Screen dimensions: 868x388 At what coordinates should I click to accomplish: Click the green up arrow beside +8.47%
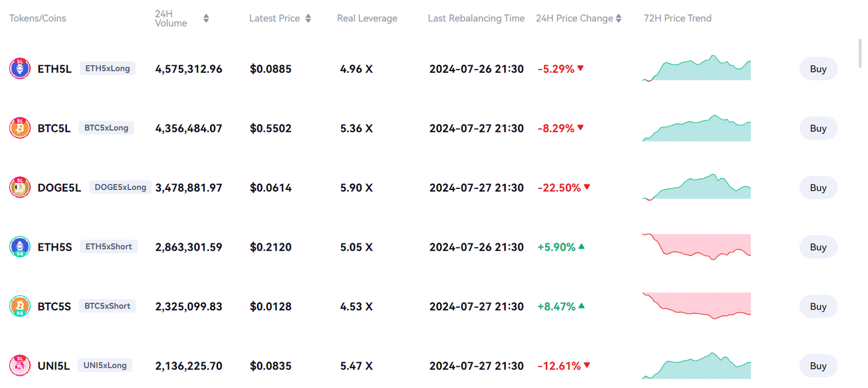[581, 306]
